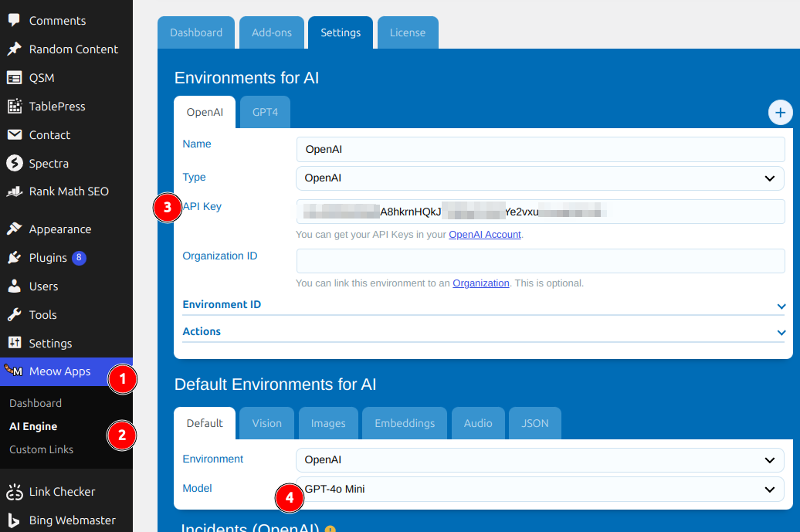Click the Bing Webmaster icon
Screen dimensions: 800x532
(x=14, y=520)
